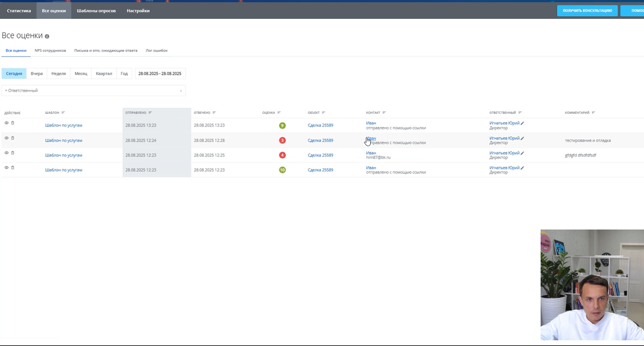Open the Статистика menu item
Image resolution: width=644 pixels, height=346 pixels.
point(19,11)
